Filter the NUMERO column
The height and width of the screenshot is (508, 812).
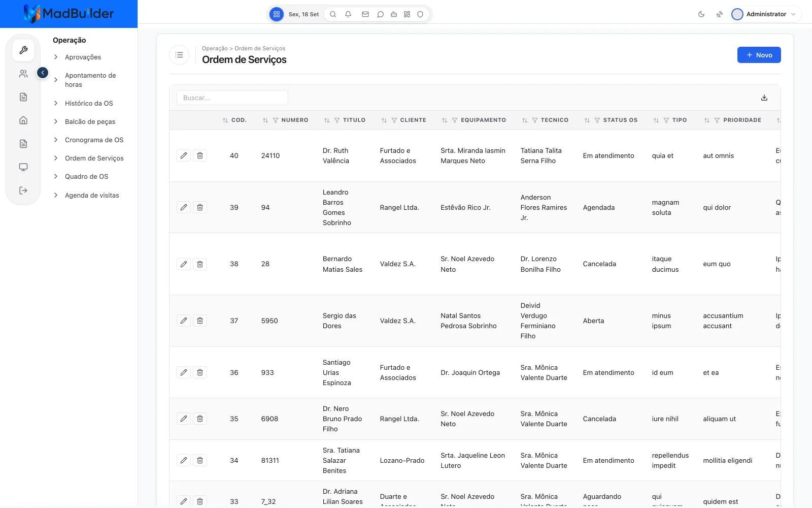[276, 120]
